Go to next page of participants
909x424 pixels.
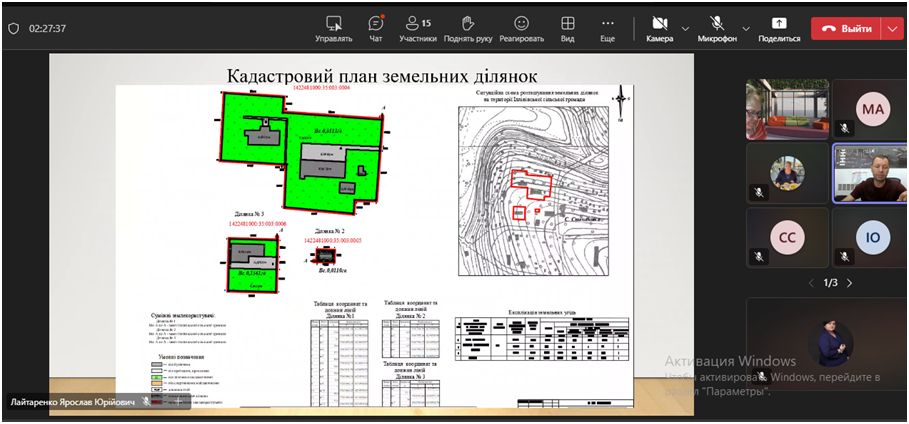[x=850, y=283]
